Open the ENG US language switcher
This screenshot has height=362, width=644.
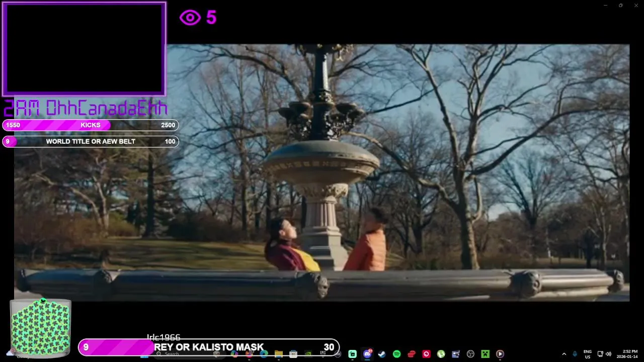(588, 354)
